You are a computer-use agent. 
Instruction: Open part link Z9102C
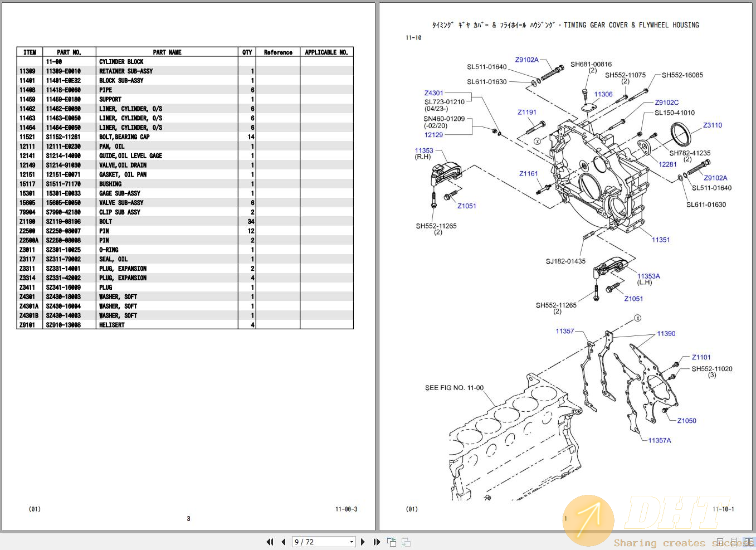(x=667, y=103)
